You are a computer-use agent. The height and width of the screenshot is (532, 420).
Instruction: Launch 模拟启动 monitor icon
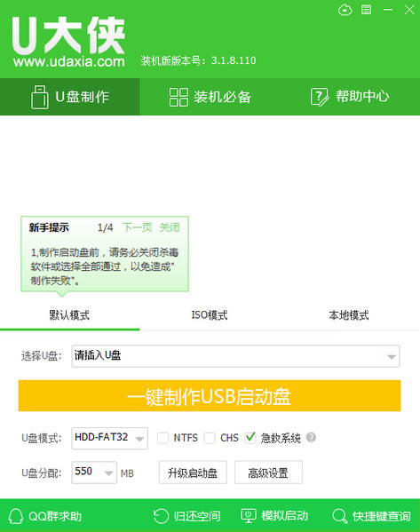[249, 516]
